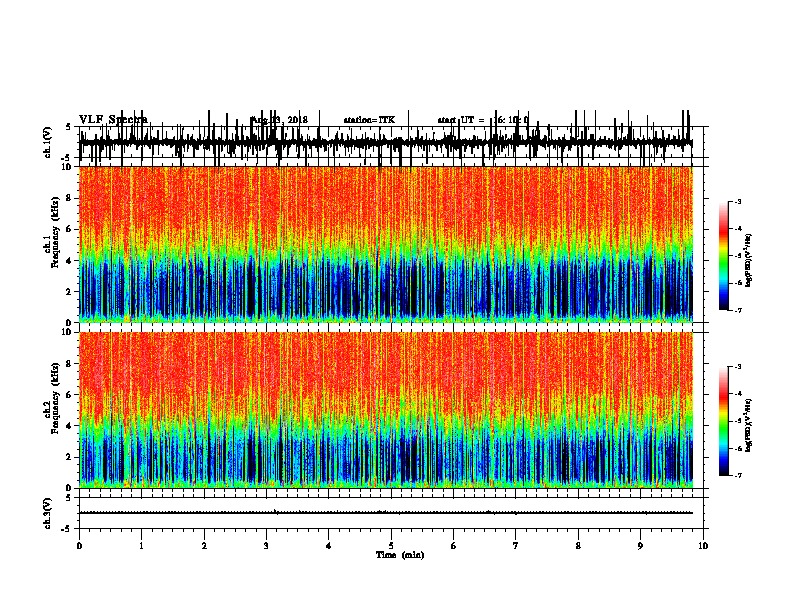Click the "VLF Spectra" title text
This screenshot has height=612, width=792.
coord(113,119)
